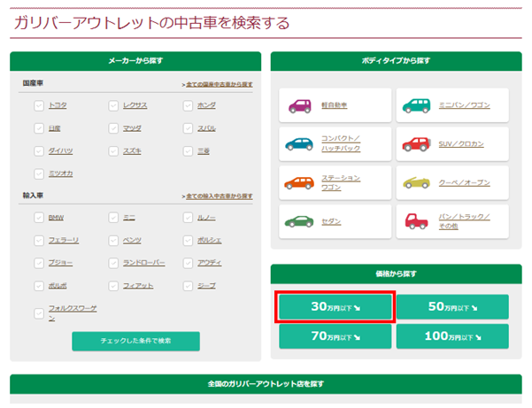This screenshot has height=408, width=532.
Task: Click the teal minivan/wagon icon
Action: click(416, 106)
